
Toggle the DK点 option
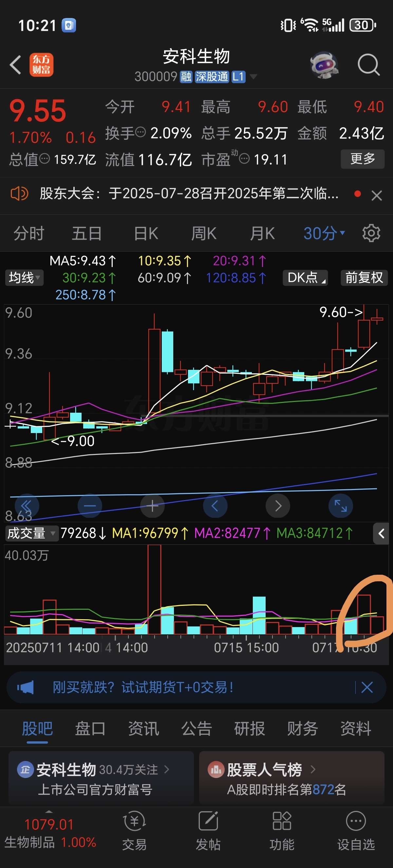[305, 278]
